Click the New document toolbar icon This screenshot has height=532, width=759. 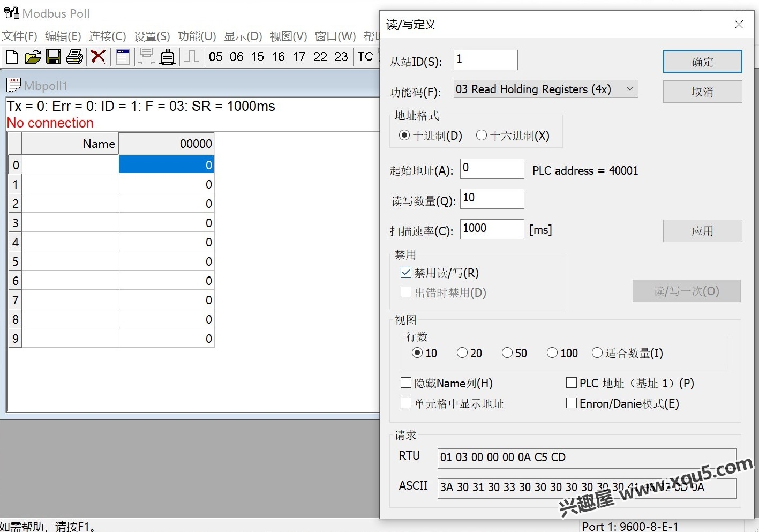(11, 56)
